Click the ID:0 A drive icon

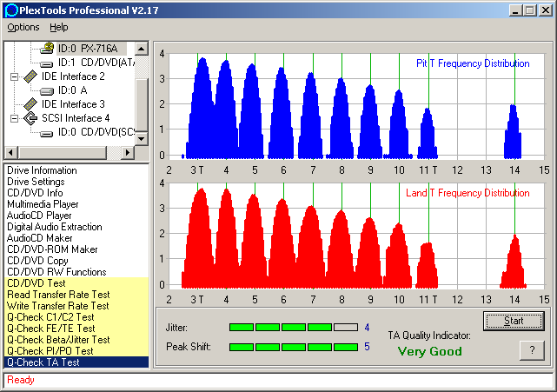pos(46,90)
